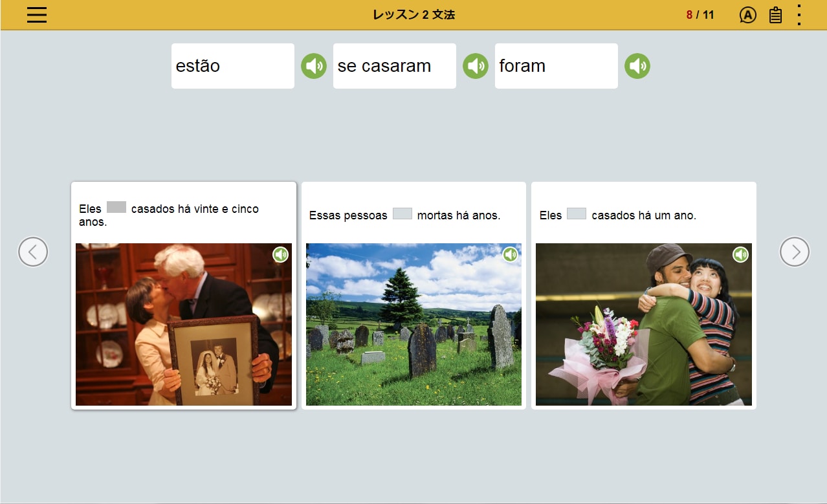
Task: Play audio on anniversary couple photo
Action: (280, 255)
